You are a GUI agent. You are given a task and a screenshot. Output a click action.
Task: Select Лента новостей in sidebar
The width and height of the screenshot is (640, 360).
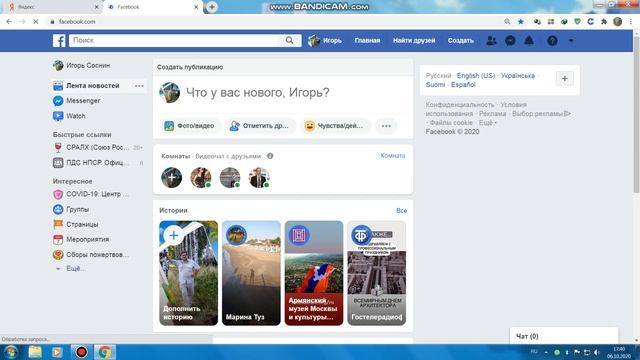pyautogui.click(x=92, y=86)
